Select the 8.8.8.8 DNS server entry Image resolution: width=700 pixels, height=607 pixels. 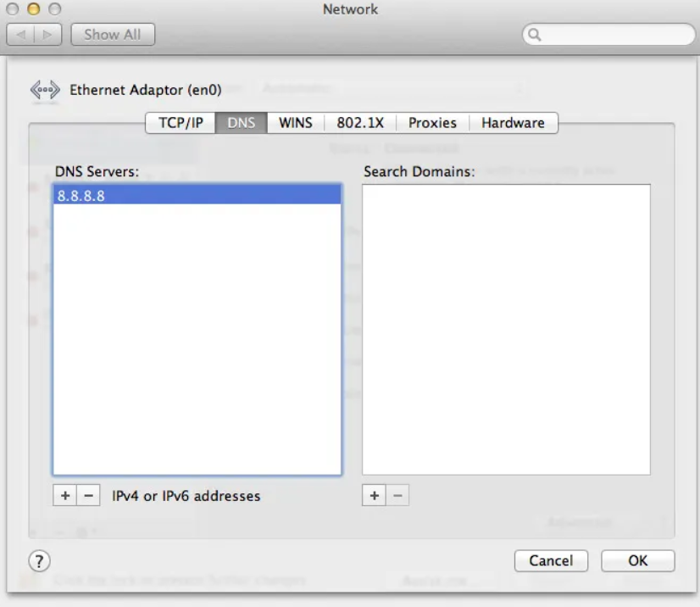tap(197, 195)
